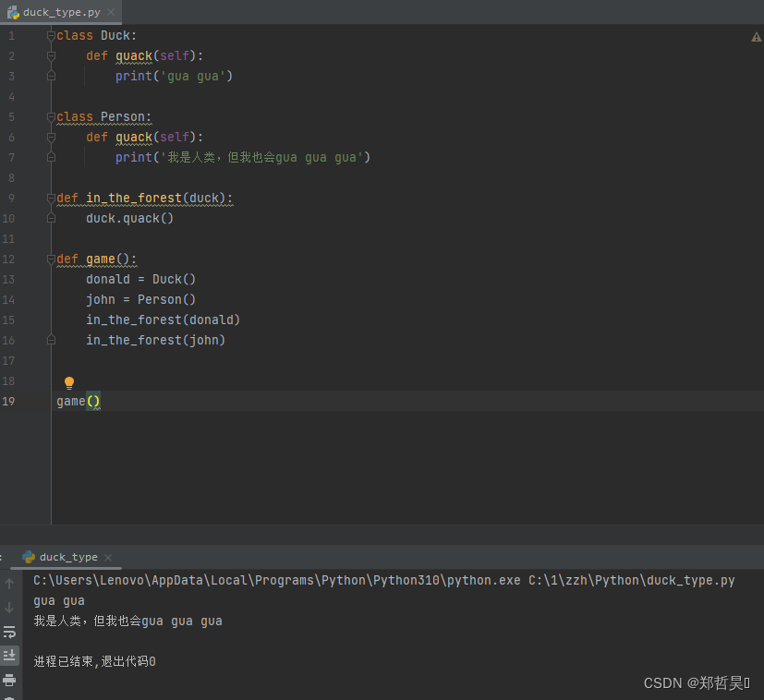Close the duck_type console tab
The image size is (764, 700).
(x=107, y=557)
